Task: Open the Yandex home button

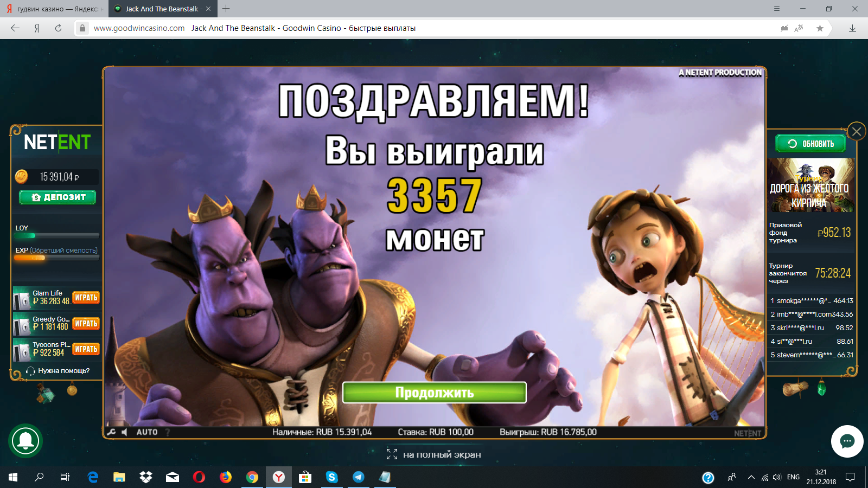Action: [37, 28]
